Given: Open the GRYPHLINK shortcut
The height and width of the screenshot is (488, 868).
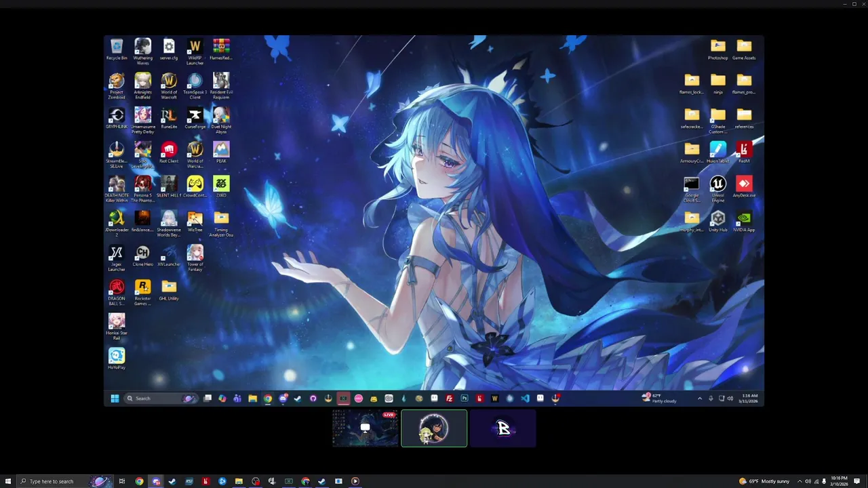Looking at the screenshot, I should pyautogui.click(x=117, y=119).
